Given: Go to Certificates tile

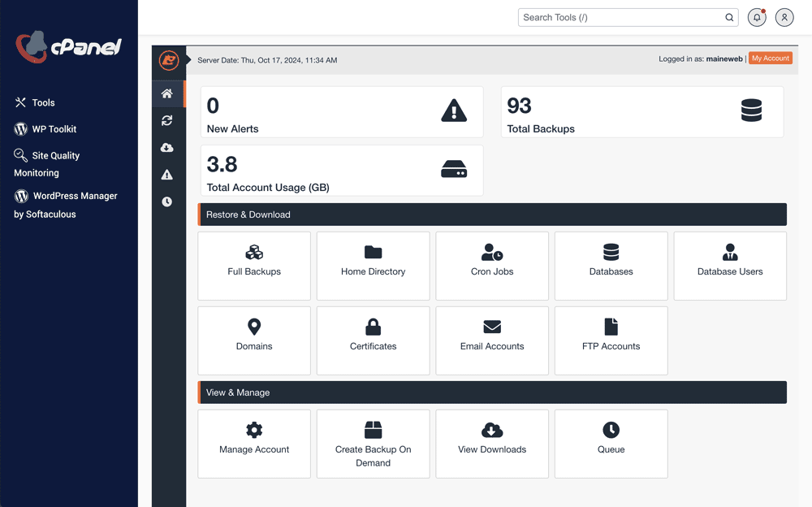Looking at the screenshot, I should [373, 340].
